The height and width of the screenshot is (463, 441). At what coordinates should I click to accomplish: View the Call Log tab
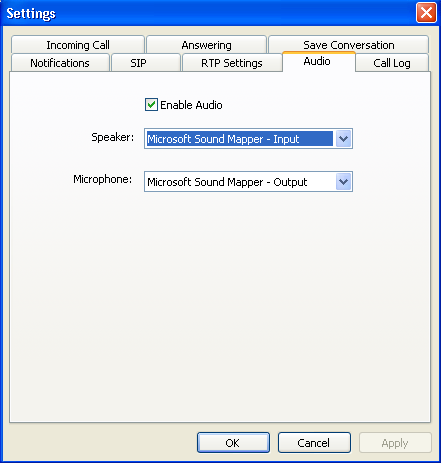[x=392, y=63]
